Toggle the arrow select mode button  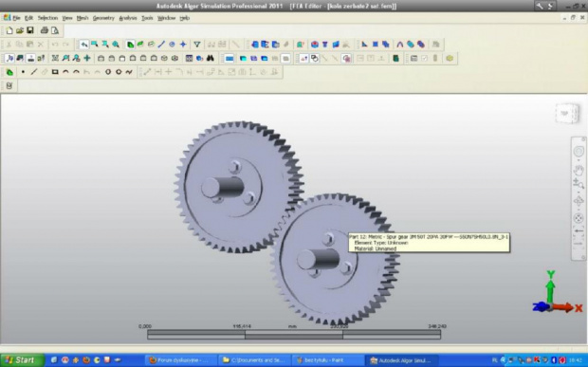click(84, 45)
